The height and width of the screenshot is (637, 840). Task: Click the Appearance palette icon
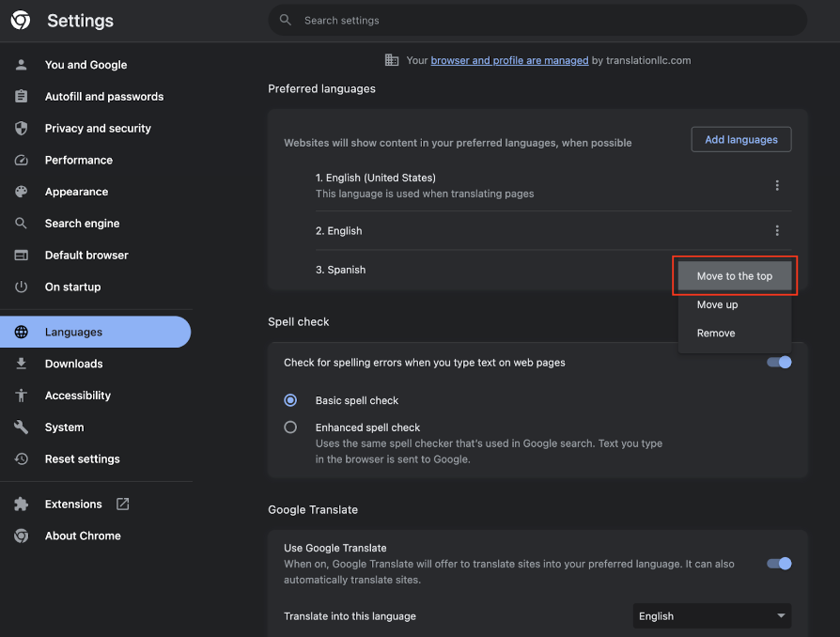(21, 192)
